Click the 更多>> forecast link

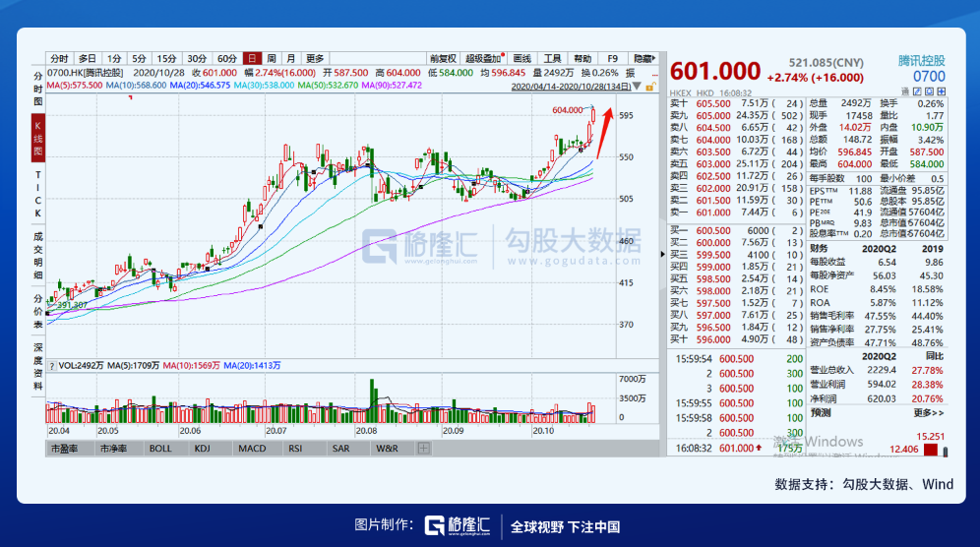point(928,413)
